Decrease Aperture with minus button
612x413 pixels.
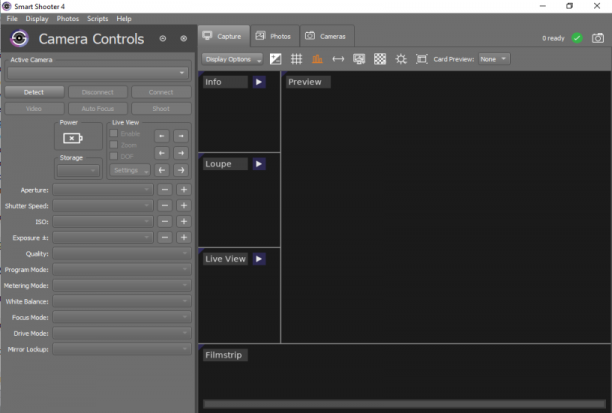[x=165, y=190]
